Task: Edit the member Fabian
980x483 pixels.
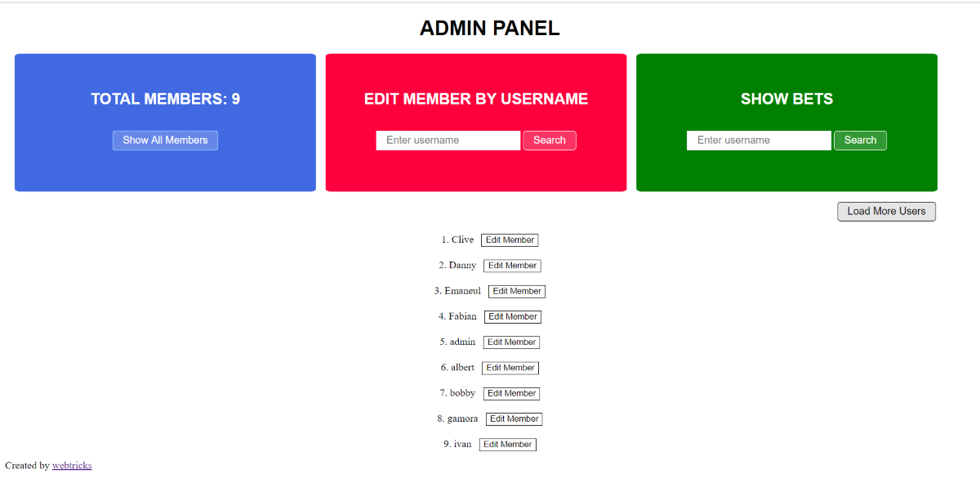Action: (x=513, y=317)
